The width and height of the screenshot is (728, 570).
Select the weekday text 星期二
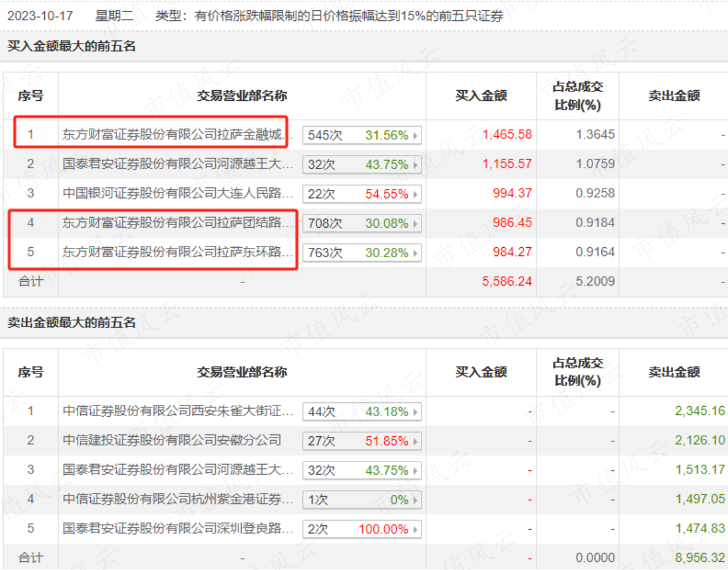pos(114,16)
